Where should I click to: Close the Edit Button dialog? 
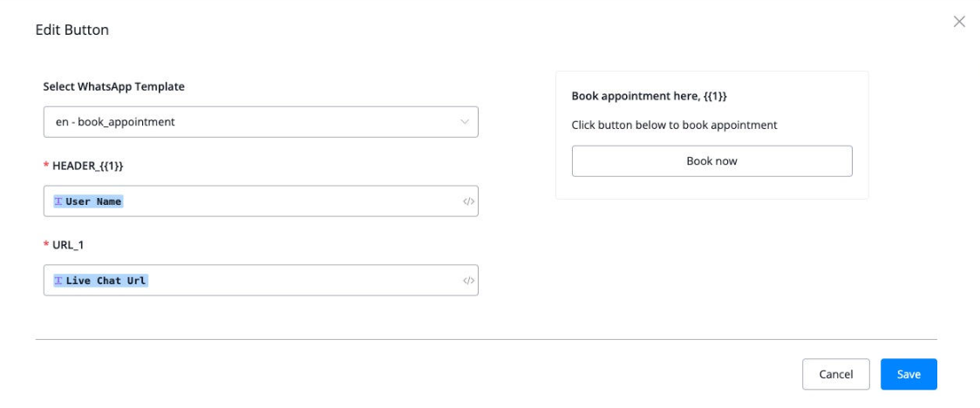[959, 22]
